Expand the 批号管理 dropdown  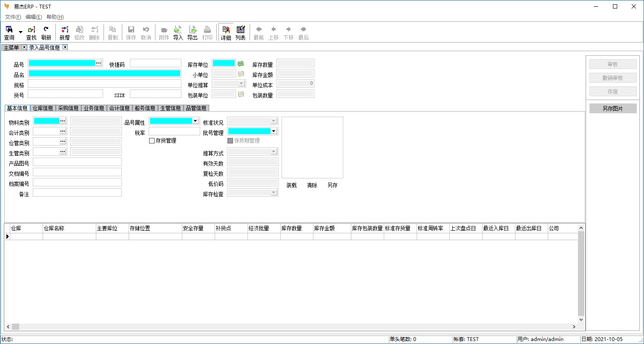[x=274, y=131]
